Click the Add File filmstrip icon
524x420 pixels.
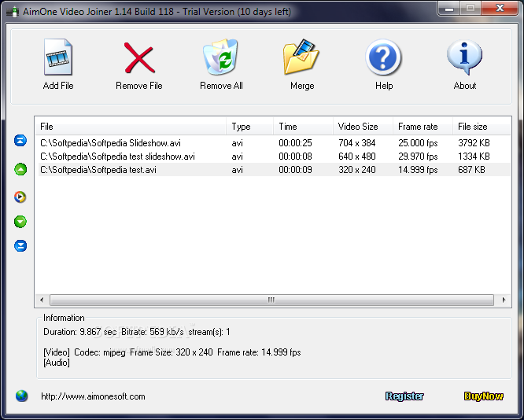tap(58, 57)
